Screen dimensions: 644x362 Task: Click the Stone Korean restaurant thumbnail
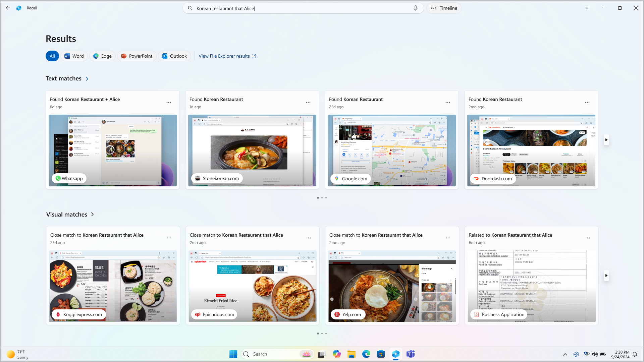point(252,150)
